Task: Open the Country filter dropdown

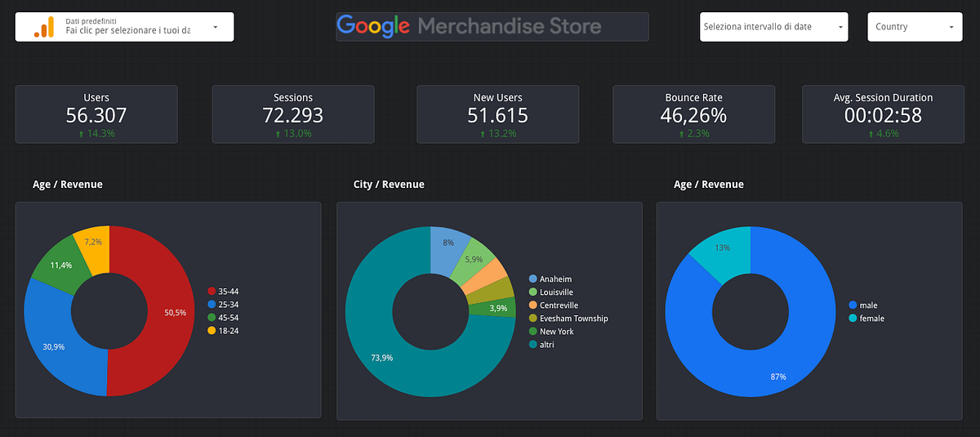Action: pos(915,27)
